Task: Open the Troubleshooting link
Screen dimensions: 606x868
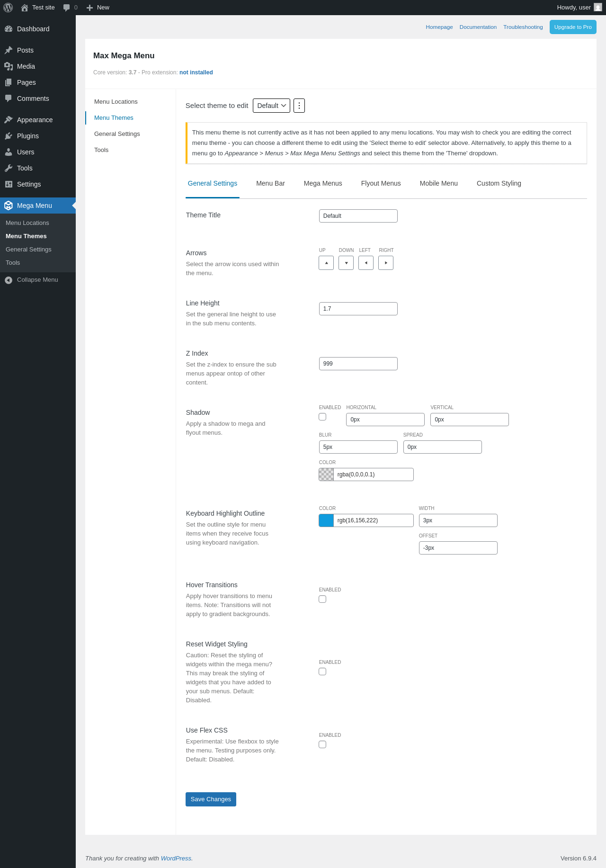Action: (523, 27)
